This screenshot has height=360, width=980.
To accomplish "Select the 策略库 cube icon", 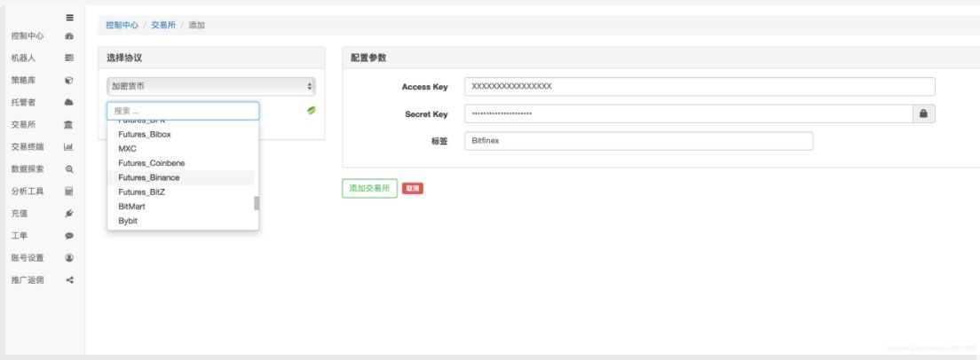I will pos(69,81).
